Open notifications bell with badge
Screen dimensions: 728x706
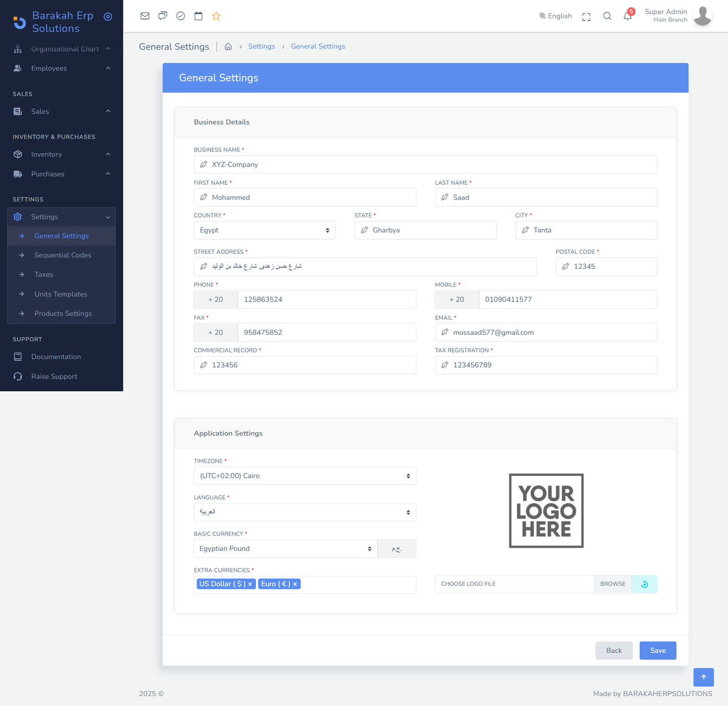(627, 16)
